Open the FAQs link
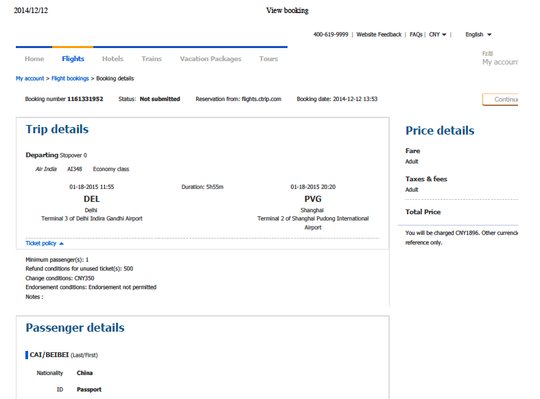 pyautogui.click(x=416, y=34)
